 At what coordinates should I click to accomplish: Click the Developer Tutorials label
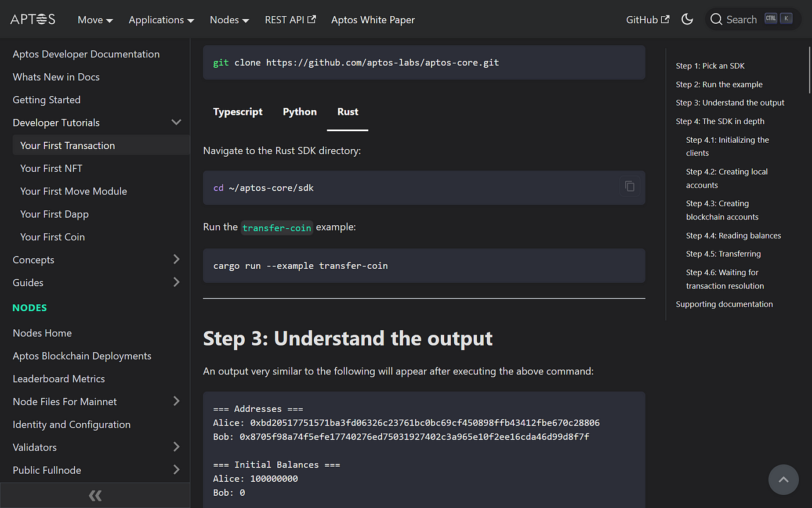[x=56, y=123]
